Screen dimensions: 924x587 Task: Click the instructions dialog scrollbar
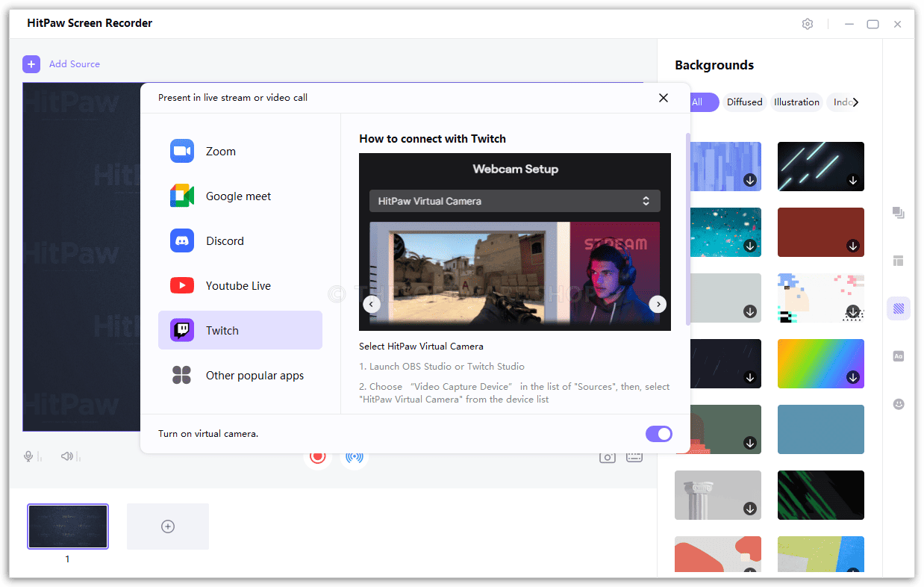[x=687, y=229]
